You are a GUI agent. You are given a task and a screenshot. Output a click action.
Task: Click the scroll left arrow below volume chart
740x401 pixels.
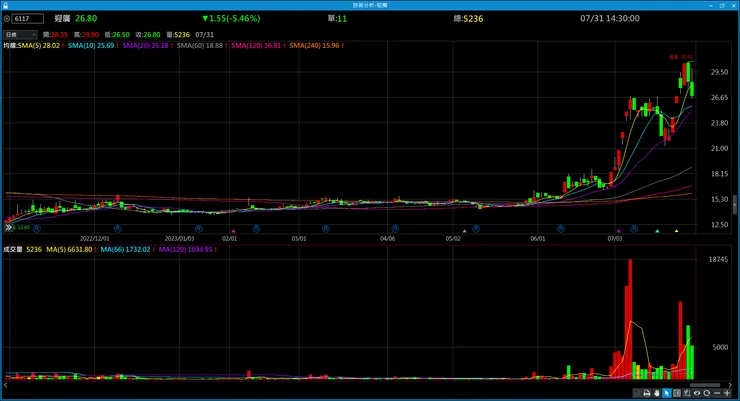[x=5, y=385]
